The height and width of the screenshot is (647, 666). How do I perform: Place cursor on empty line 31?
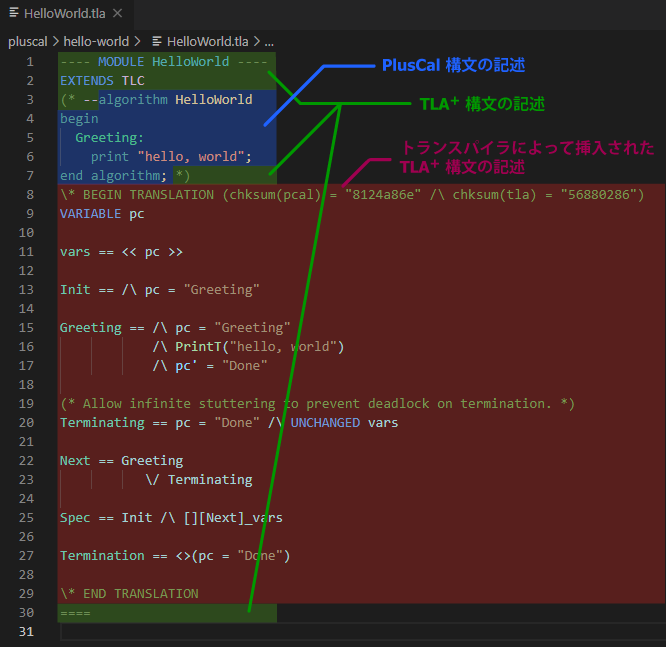click(x=300, y=632)
